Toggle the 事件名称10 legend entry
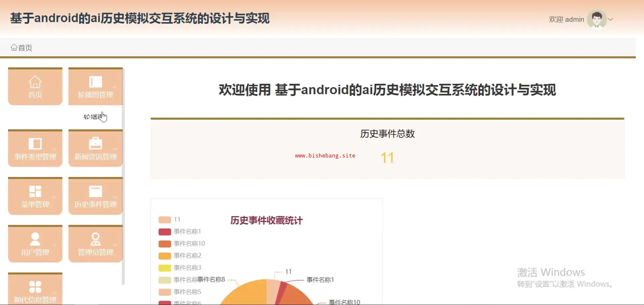The height and width of the screenshot is (305, 644). (181, 244)
